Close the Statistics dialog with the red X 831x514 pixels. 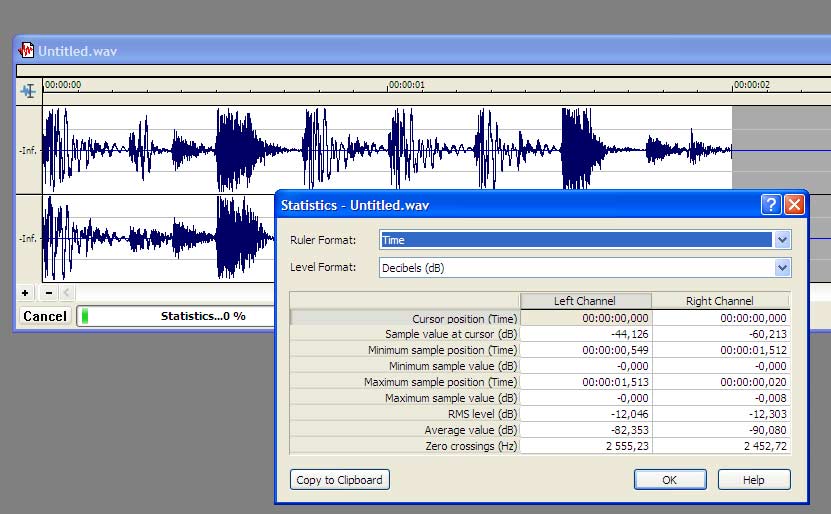tap(794, 205)
